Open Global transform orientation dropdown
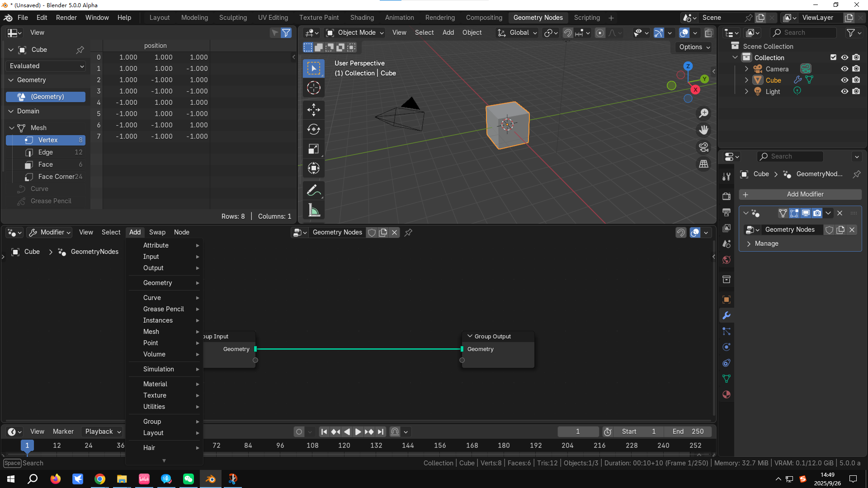Image resolution: width=868 pixels, height=488 pixels. click(517, 33)
